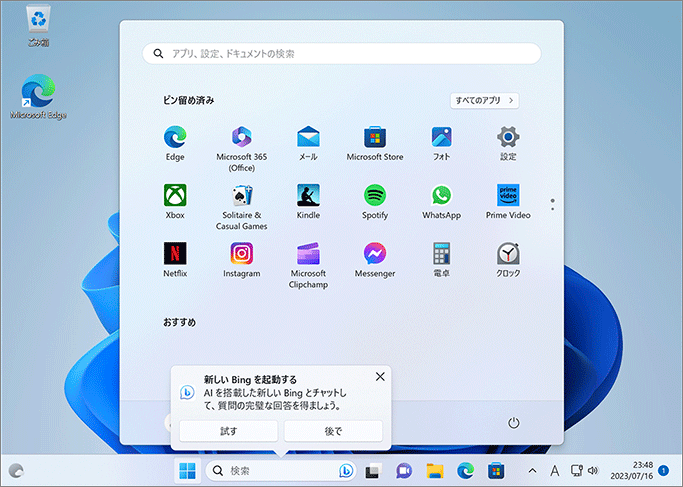
Task: Open File Explorer from taskbar
Action: [x=435, y=471]
